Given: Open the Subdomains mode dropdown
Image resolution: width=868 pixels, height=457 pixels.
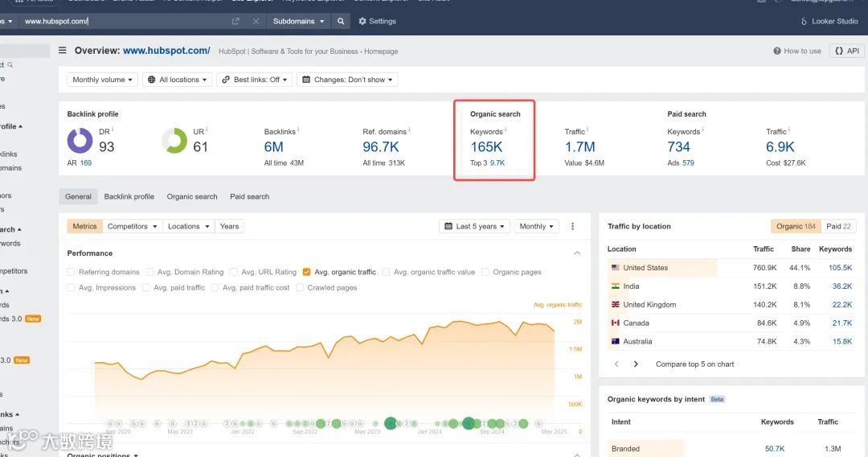Looking at the screenshot, I should click(298, 21).
